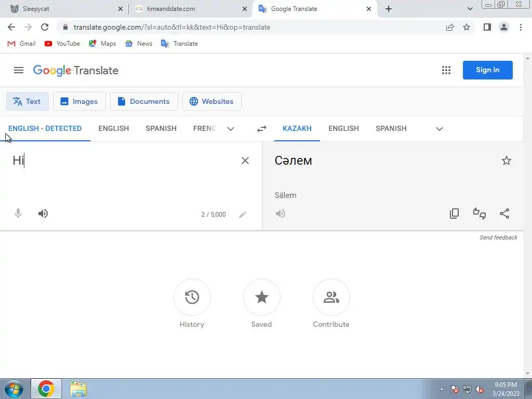Open the Translate bookmark
Screen dimensions: 532x399
pos(179,44)
